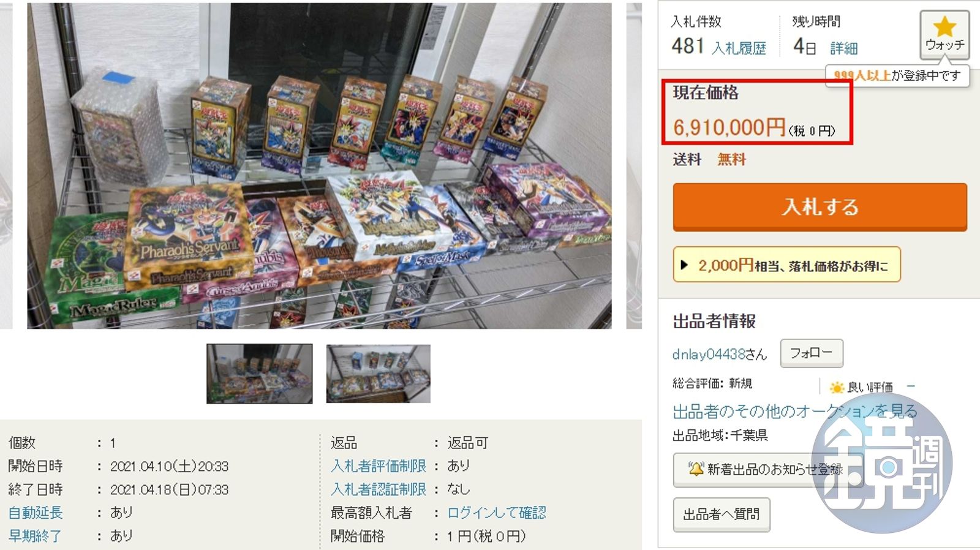Open the 早期終了 early-ending help link
Image resolution: width=980 pixels, height=550 pixels.
pyautogui.click(x=35, y=535)
